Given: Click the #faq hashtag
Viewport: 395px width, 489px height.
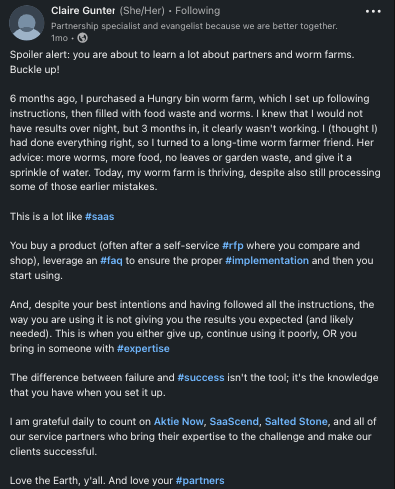Looking at the screenshot, I should click(x=111, y=260).
